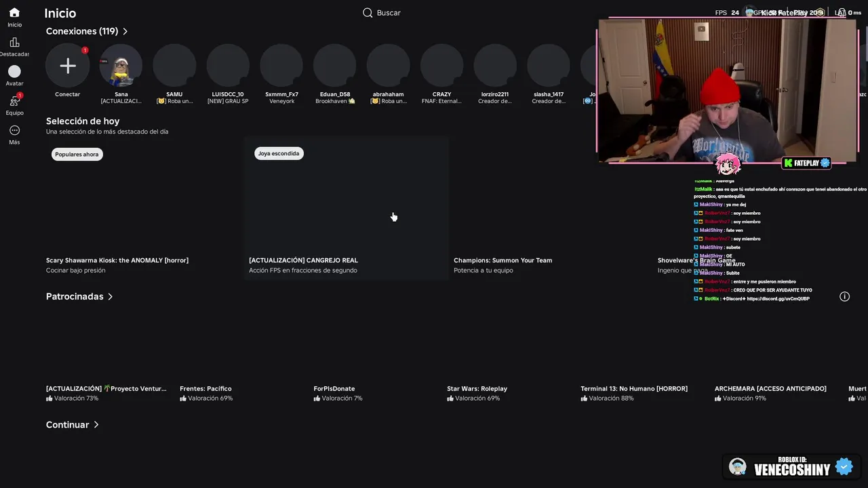Open Champions: Summon Your Team card
This screenshot has height=488, width=868.
tap(549, 209)
